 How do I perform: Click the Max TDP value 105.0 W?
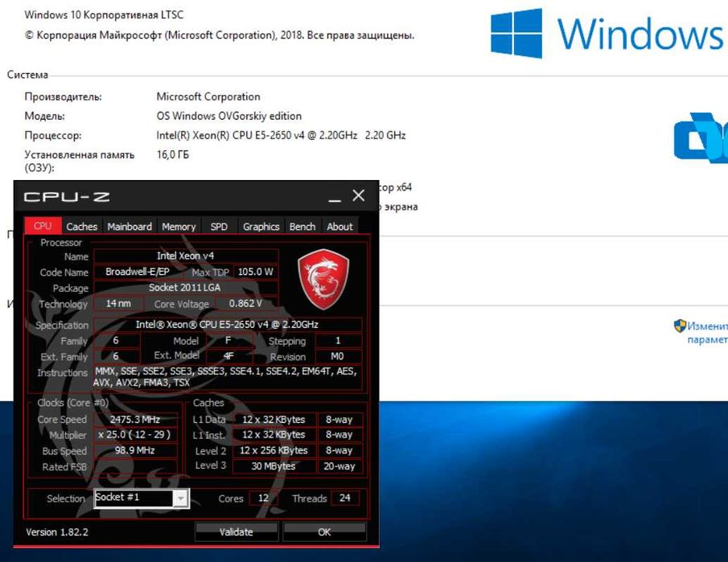pyautogui.click(x=255, y=272)
